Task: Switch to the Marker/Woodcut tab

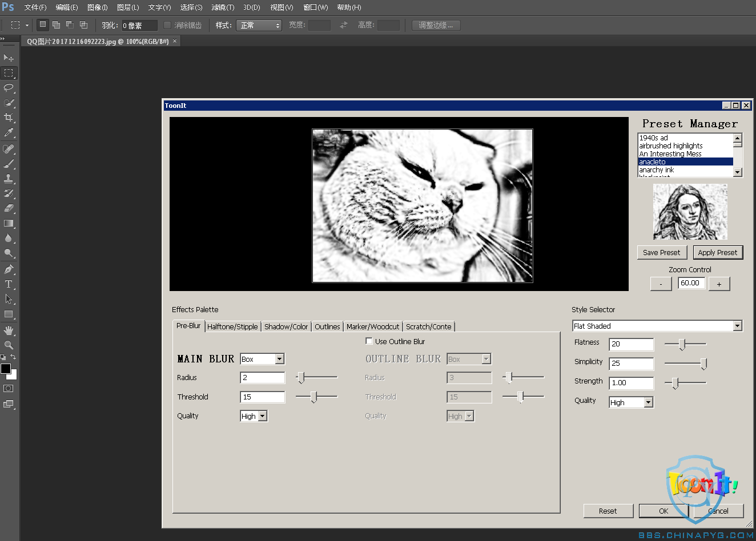Action: pyautogui.click(x=373, y=326)
